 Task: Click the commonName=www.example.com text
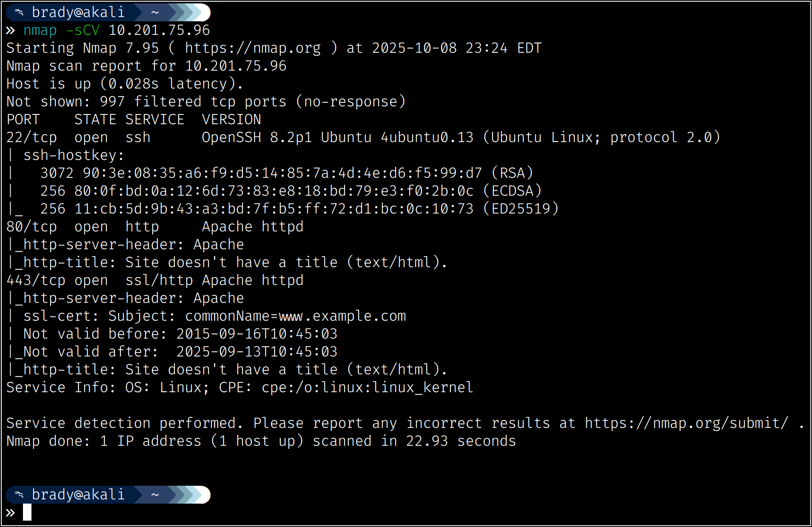pyautogui.click(x=295, y=316)
